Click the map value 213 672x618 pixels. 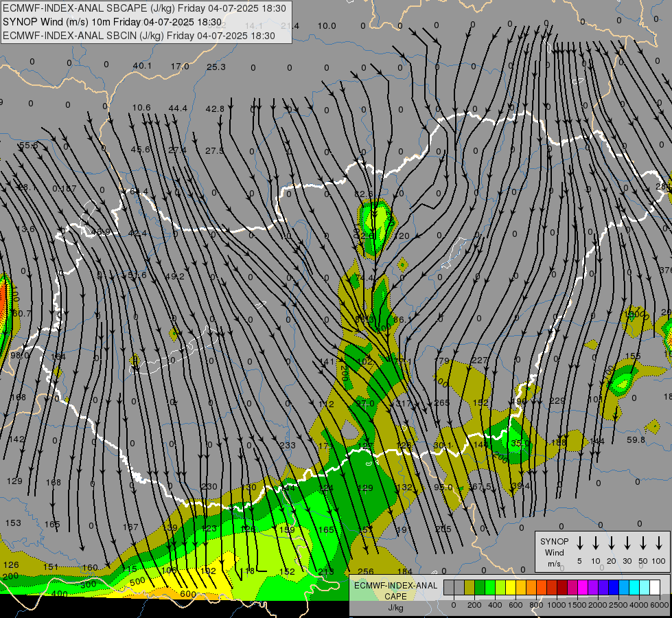326,571
